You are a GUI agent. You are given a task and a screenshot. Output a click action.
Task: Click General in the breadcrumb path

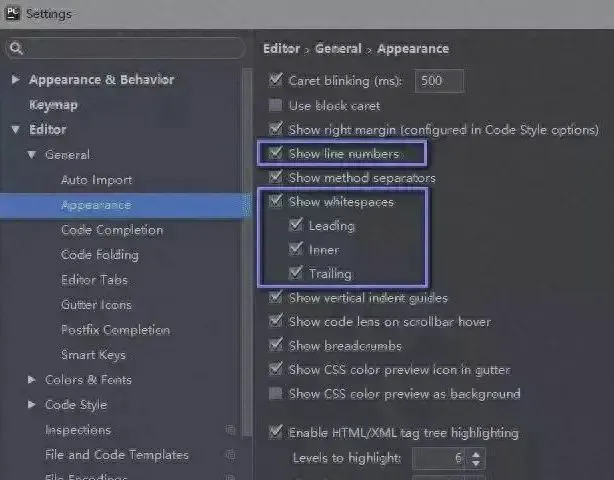coord(338,48)
